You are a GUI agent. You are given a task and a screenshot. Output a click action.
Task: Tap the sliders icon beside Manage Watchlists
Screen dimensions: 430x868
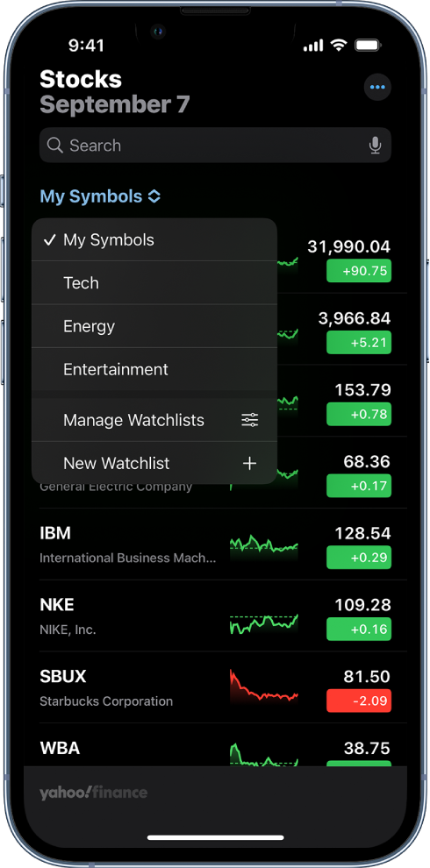pos(250,420)
